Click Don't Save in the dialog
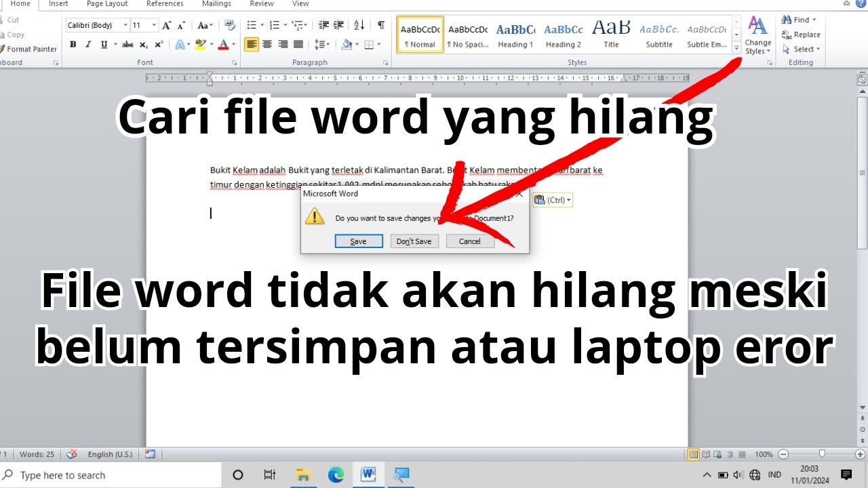Image resolution: width=868 pixels, height=488 pixels. (414, 241)
